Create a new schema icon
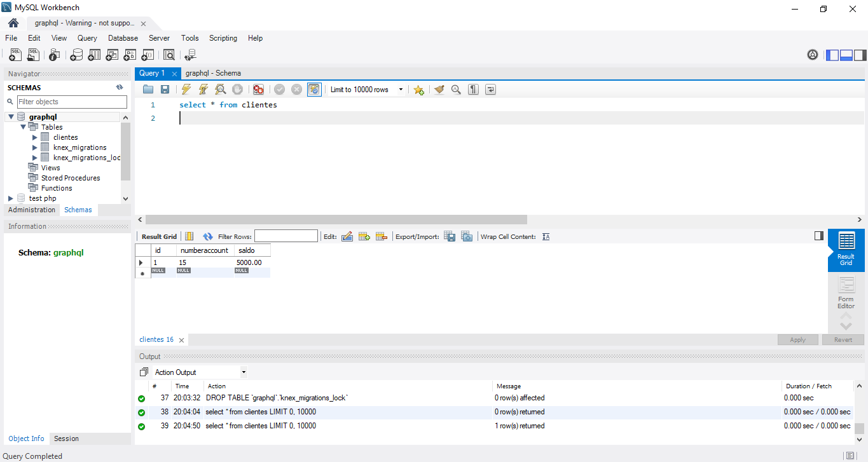The width and height of the screenshot is (868, 462). (76, 55)
